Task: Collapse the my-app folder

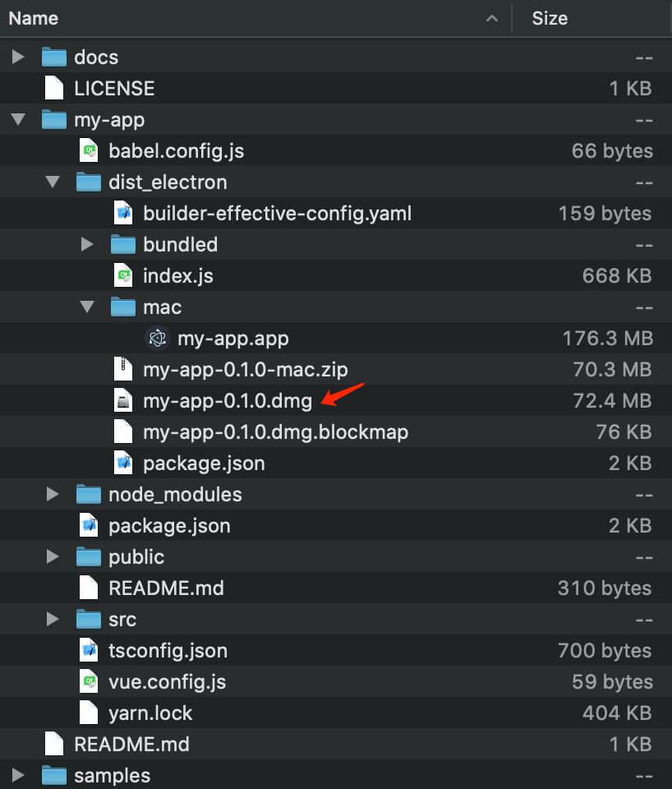Action: pyautogui.click(x=18, y=119)
